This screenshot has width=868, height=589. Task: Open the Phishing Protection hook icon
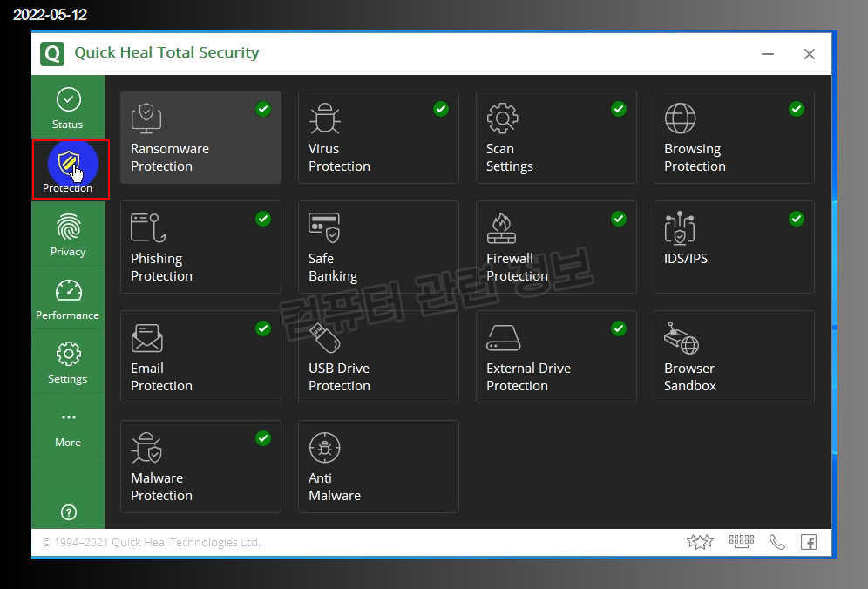pyautogui.click(x=148, y=227)
